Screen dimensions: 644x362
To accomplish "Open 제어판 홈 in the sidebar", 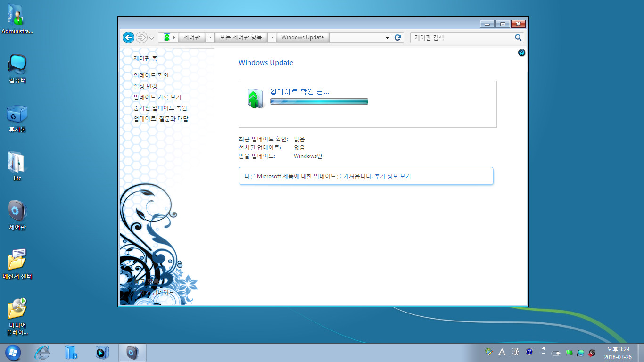I will pyautogui.click(x=146, y=58).
